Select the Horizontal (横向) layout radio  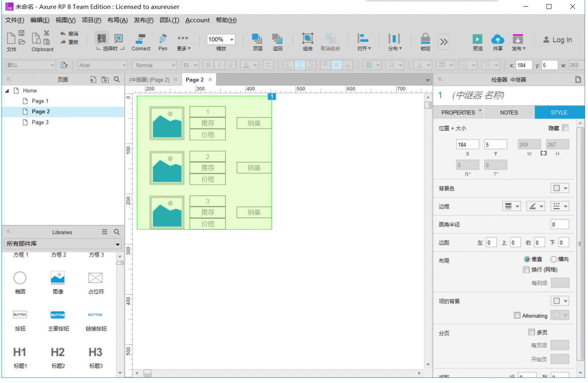[x=553, y=259]
